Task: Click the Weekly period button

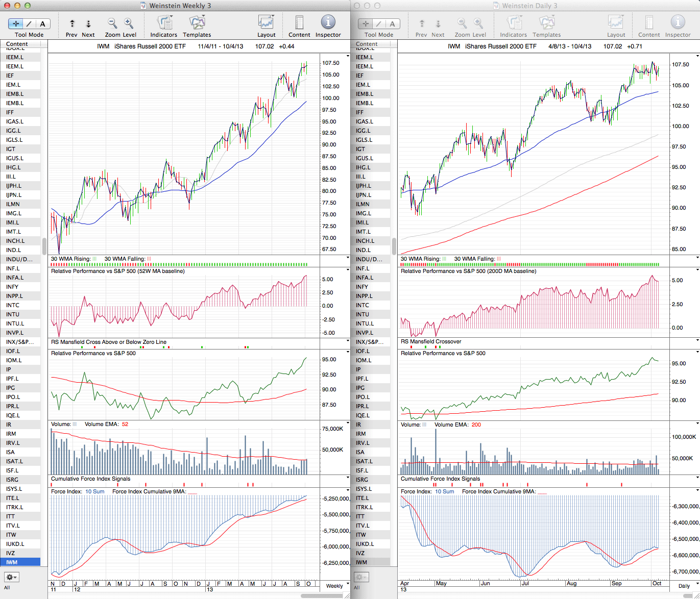Action: pyautogui.click(x=334, y=586)
